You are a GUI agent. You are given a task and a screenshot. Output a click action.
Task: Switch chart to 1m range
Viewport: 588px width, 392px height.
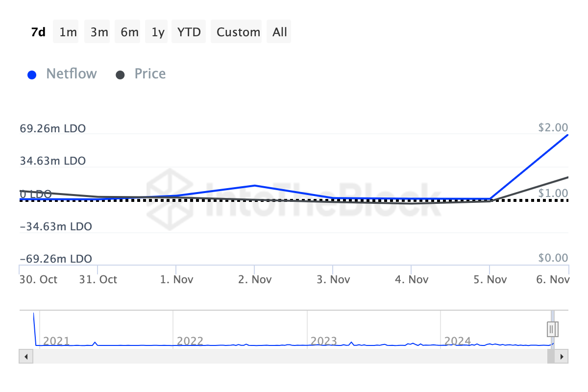(x=68, y=32)
